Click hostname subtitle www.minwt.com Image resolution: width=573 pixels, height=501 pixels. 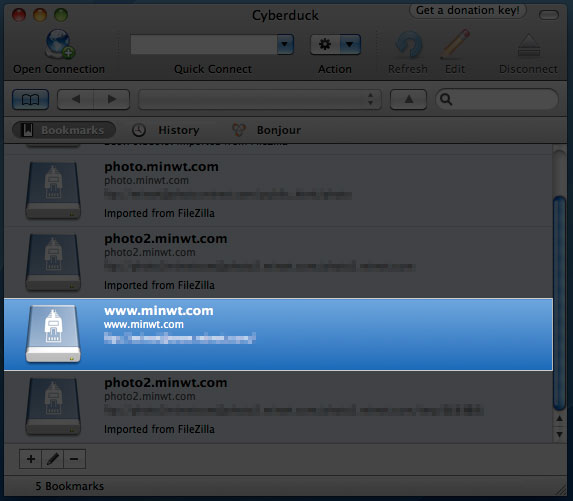coord(144,324)
